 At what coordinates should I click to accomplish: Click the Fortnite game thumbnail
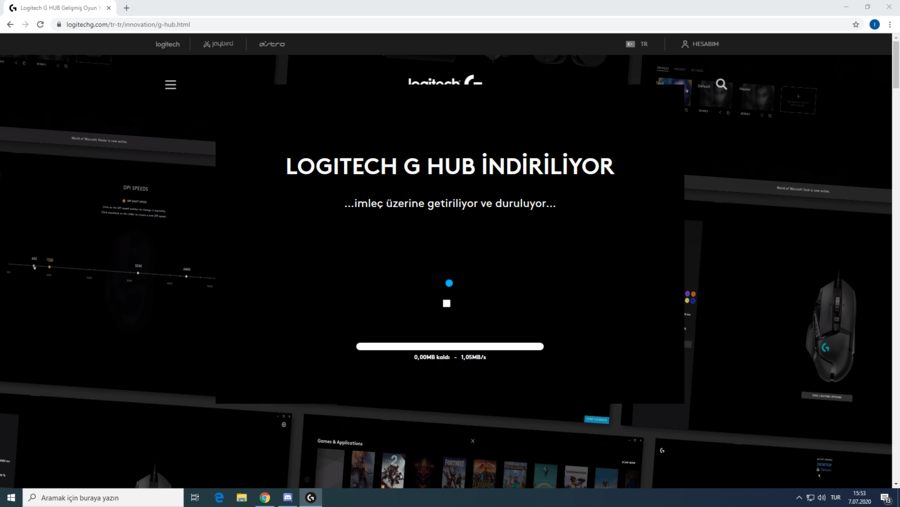click(454, 471)
